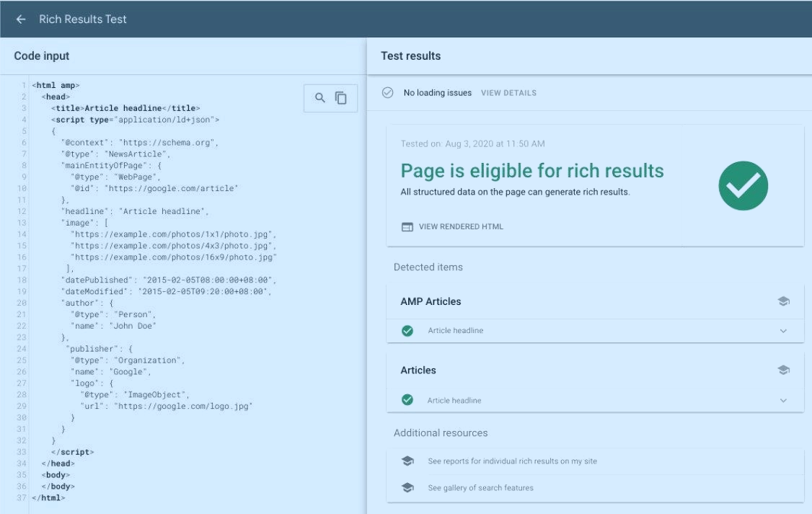Click the no loading issues check icon

pyautogui.click(x=387, y=93)
